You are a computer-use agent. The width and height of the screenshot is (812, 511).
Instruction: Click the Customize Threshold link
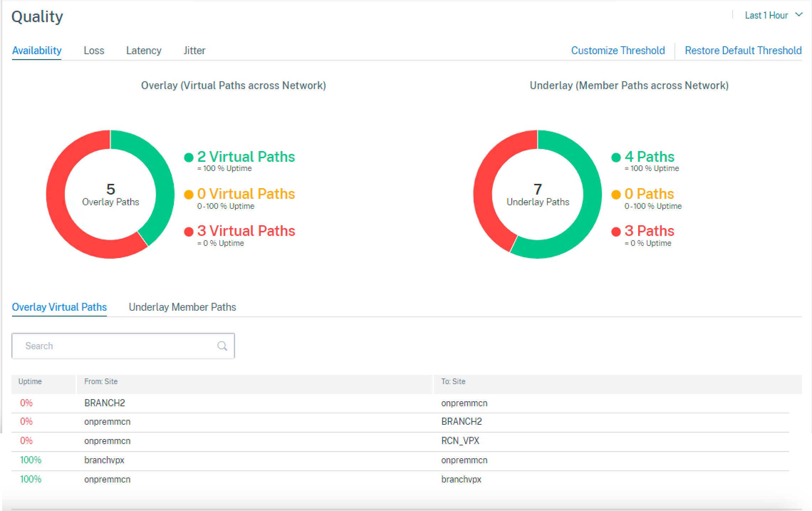click(x=618, y=51)
